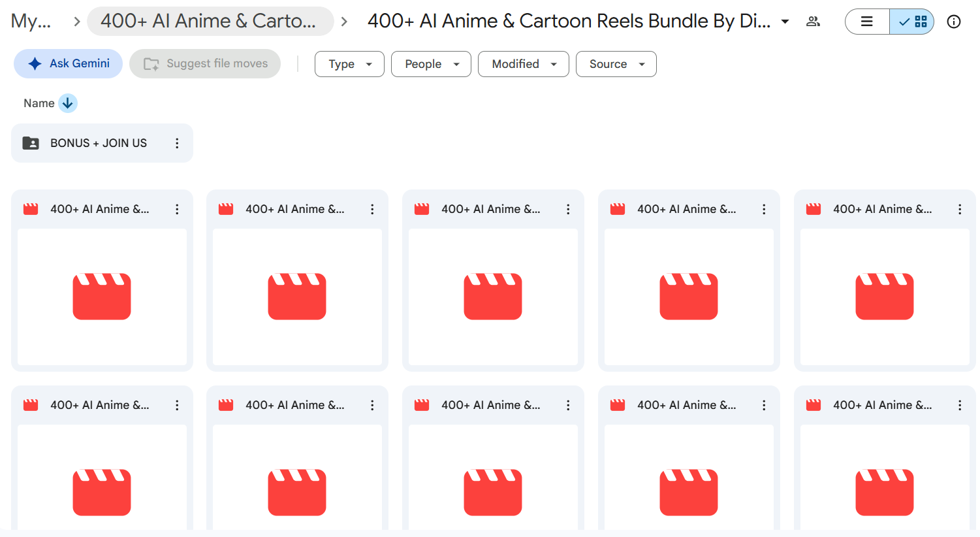980x537 pixels.
Task: Open the BONUS + JOIN US folder
Action: tap(102, 143)
